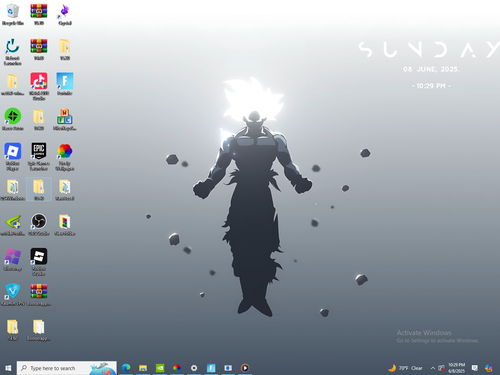Viewport: 500px width, 375px height.
Task: Launch the NVIDIA installer desktop icon
Action: (13, 224)
